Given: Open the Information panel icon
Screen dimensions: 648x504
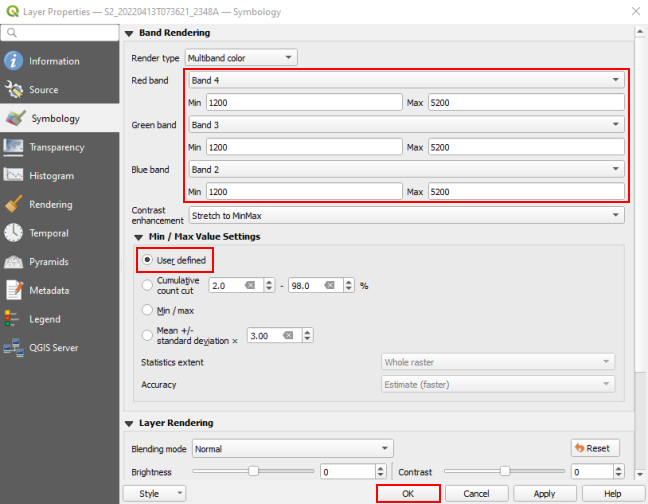Looking at the screenshot, I should (14, 61).
